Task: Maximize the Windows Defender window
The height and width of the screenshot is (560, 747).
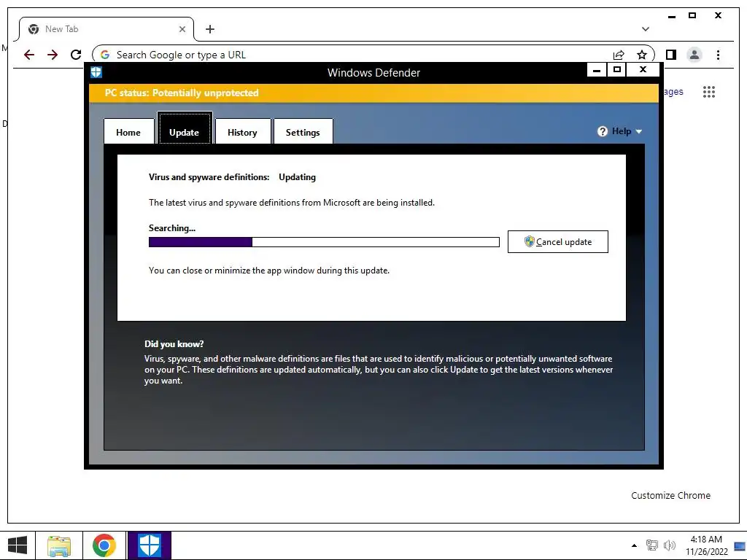Action: 617,70
